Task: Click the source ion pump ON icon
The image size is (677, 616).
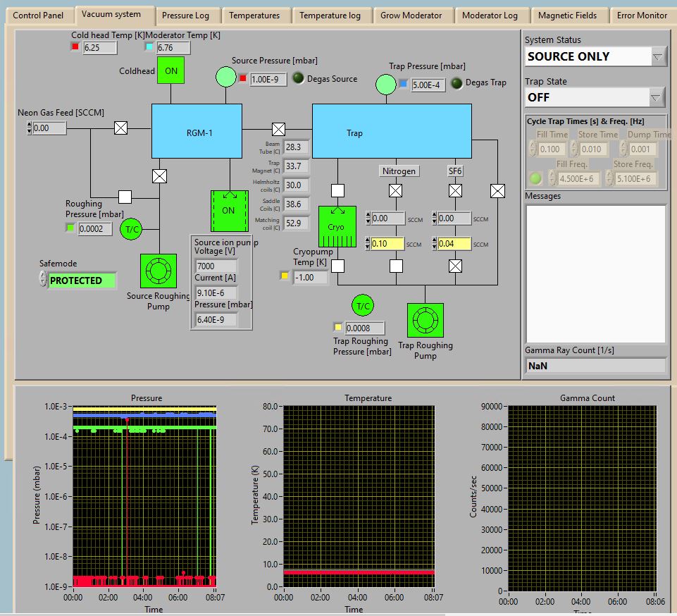Action: tap(229, 210)
